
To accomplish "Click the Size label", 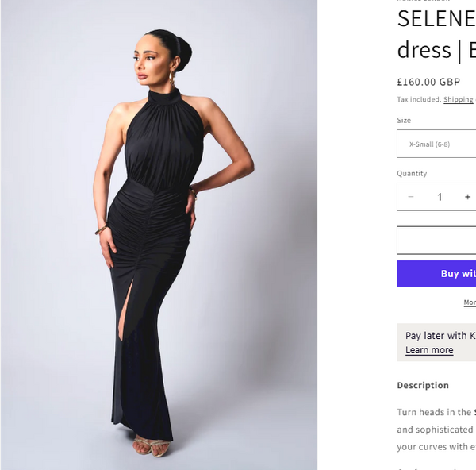I will click(x=404, y=121).
